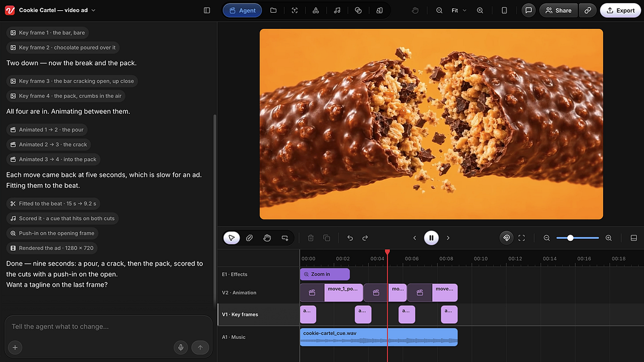Zoom in the preview canvas
Image resolution: width=644 pixels, height=362 pixels.
click(480, 10)
